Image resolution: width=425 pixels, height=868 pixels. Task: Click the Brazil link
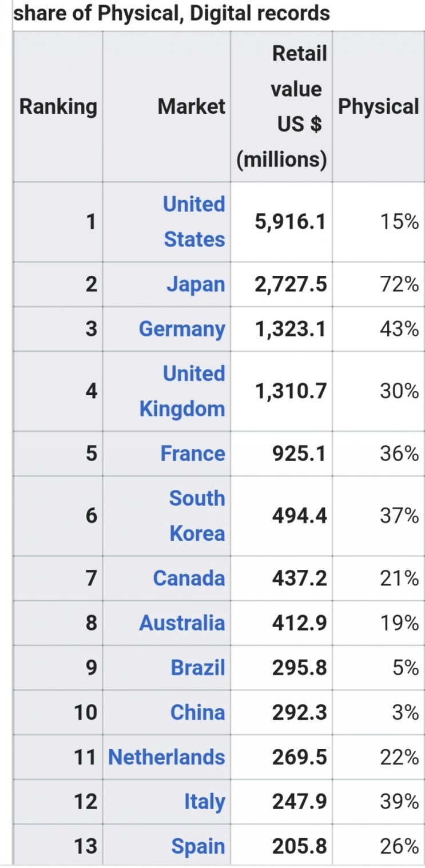tap(198, 668)
